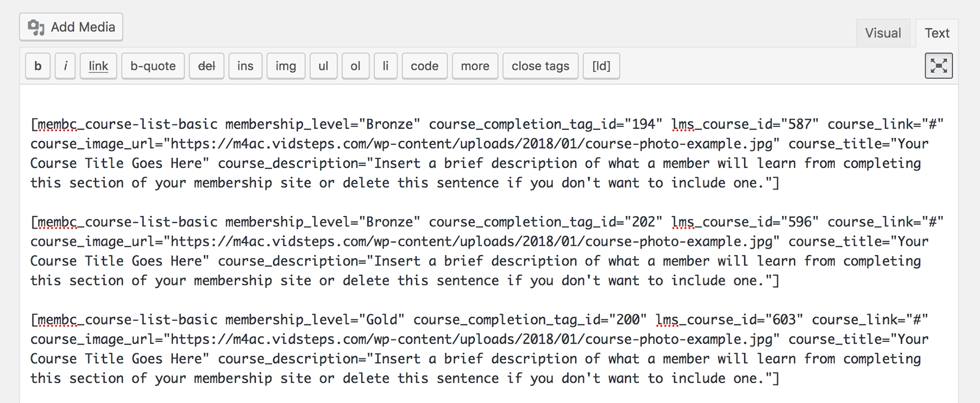Place cursor in the first Bronze shortcode
980x403 pixels.
coord(487,154)
